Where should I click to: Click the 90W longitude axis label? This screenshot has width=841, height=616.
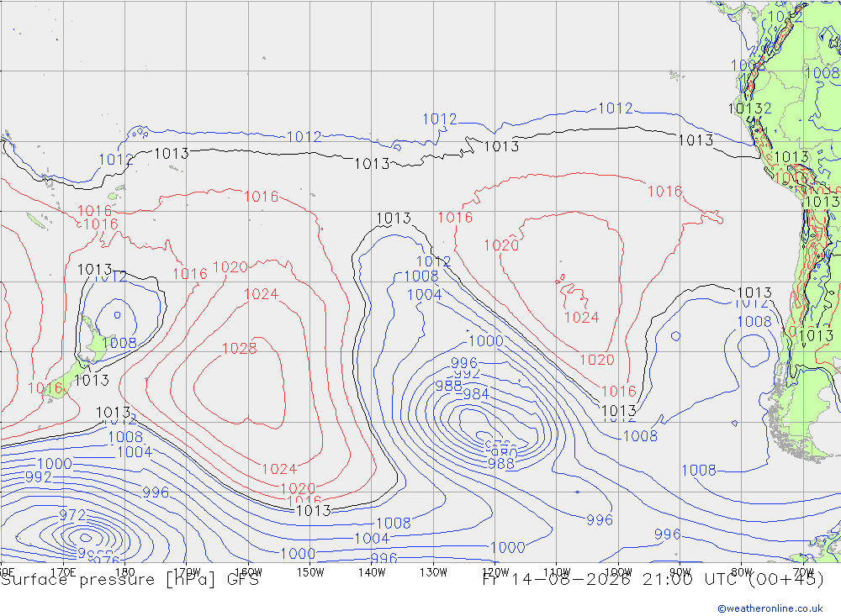point(680,572)
